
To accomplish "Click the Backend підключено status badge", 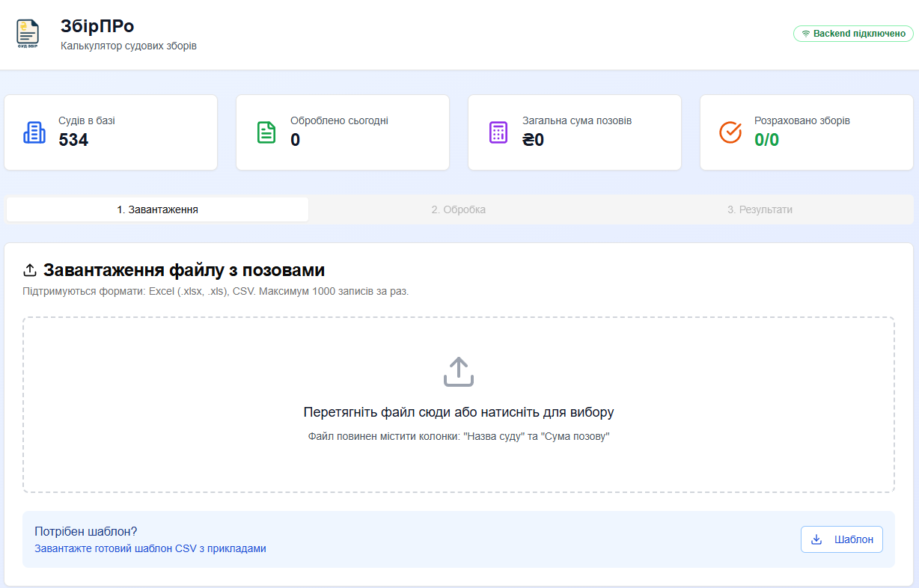I will click(x=853, y=33).
